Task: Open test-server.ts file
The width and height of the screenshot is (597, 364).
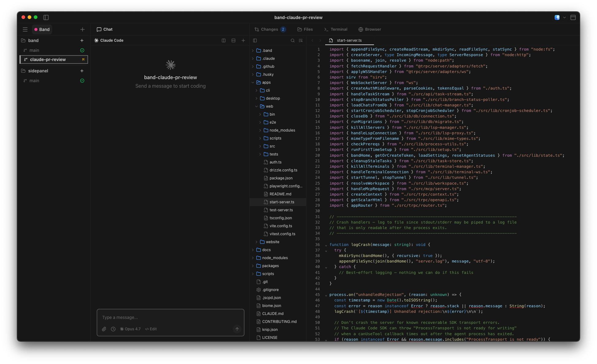Action: [x=278, y=210]
